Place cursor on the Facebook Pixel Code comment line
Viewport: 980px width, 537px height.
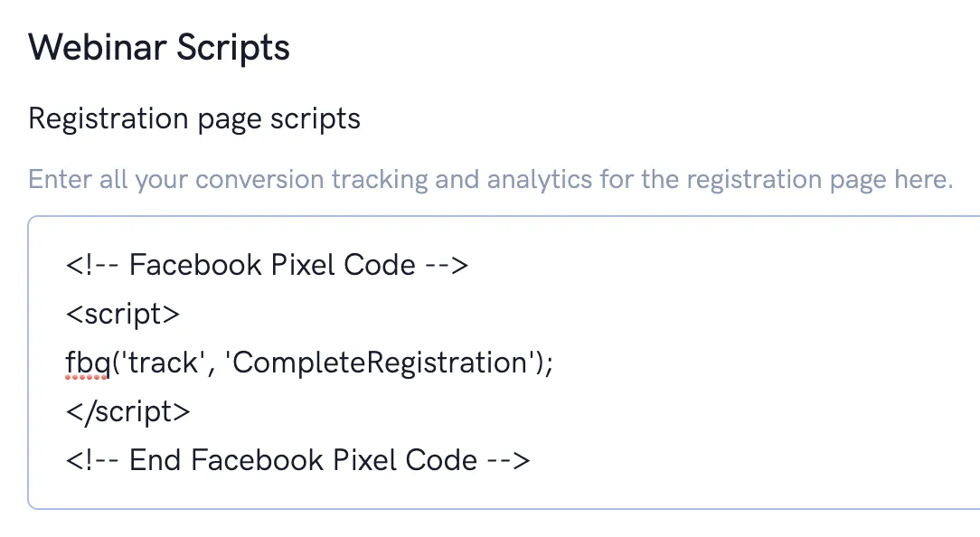click(267, 265)
